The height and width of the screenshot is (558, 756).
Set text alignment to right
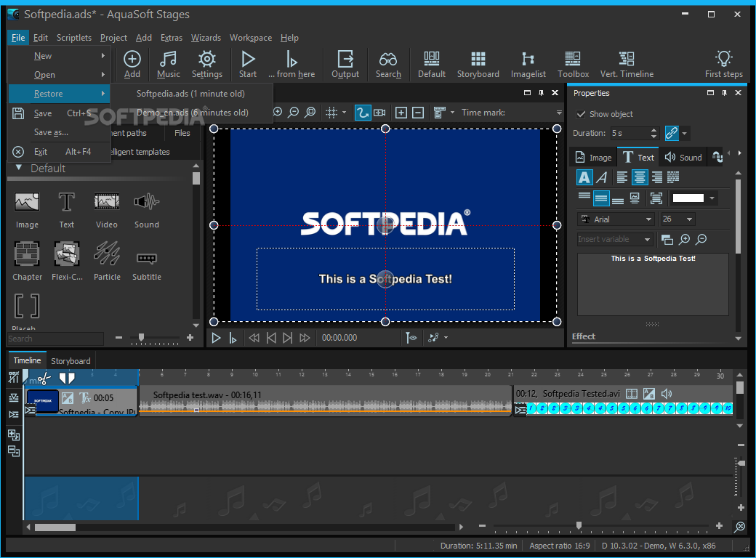point(656,177)
